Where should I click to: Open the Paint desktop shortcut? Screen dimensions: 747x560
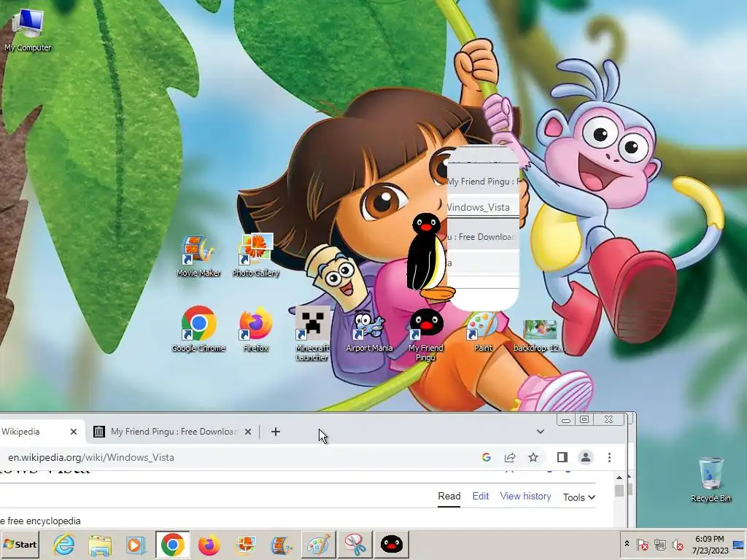coord(483,332)
